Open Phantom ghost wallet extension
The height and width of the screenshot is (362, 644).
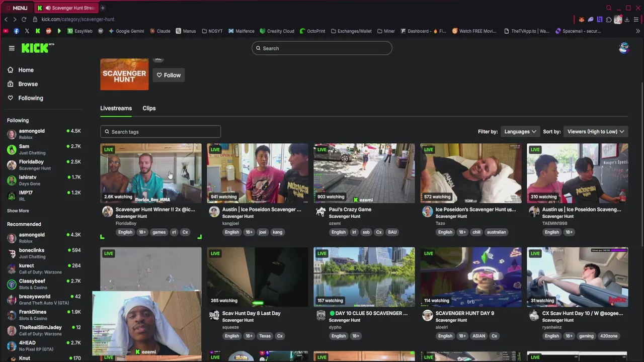(x=591, y=20)
